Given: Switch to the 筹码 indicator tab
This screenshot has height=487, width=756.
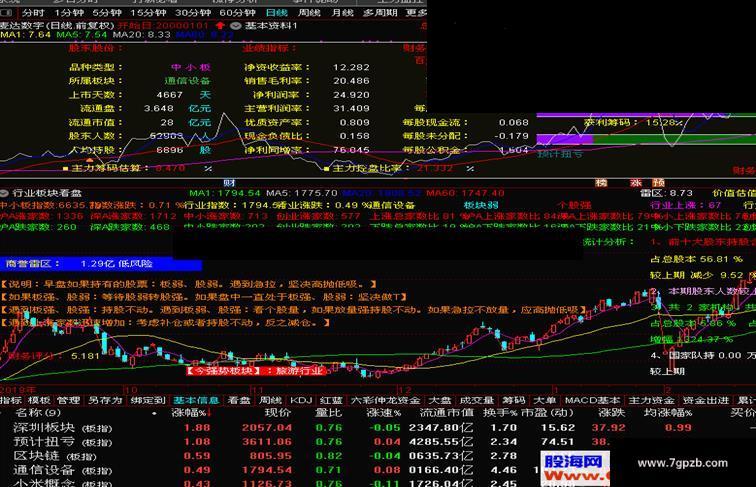Looking at the screenshot, I should 513,400.
